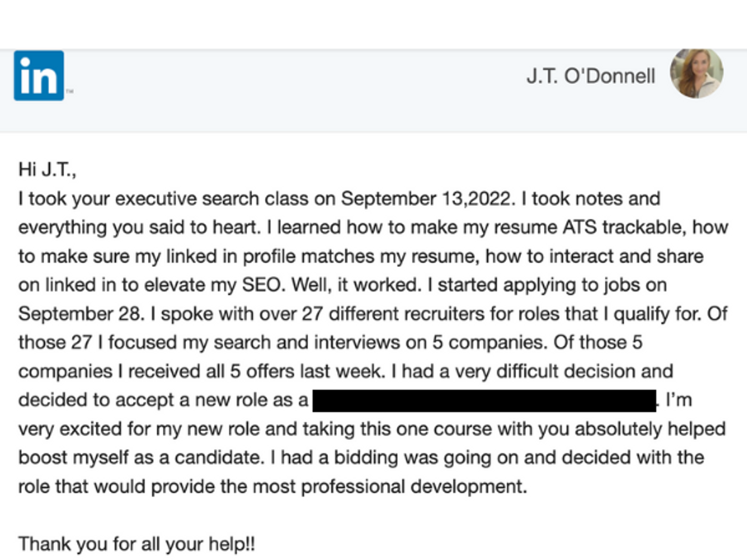Click the trademark symbol beside the LinkedIn logo
Image resolution: width=747 pixels, height=560 pixels.
click(70, 91)
